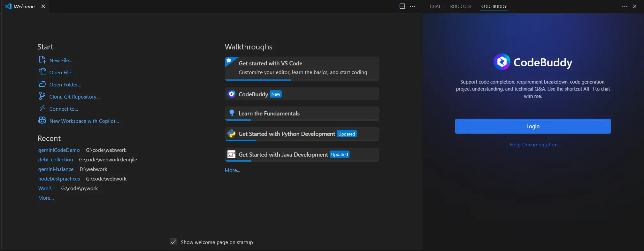644x251 pixels.
Task: Click the split editor layout icon
Action: (x=402, y=6)
